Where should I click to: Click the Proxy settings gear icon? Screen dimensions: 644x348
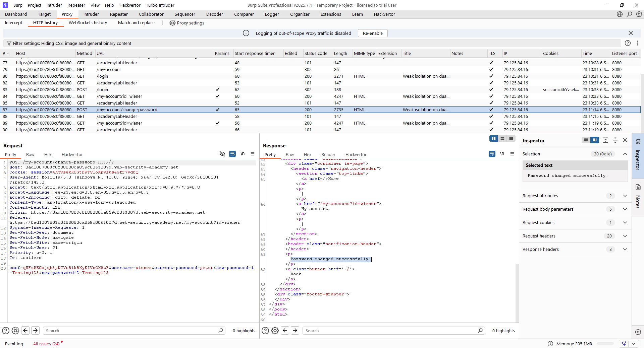(x=172, y=23)
